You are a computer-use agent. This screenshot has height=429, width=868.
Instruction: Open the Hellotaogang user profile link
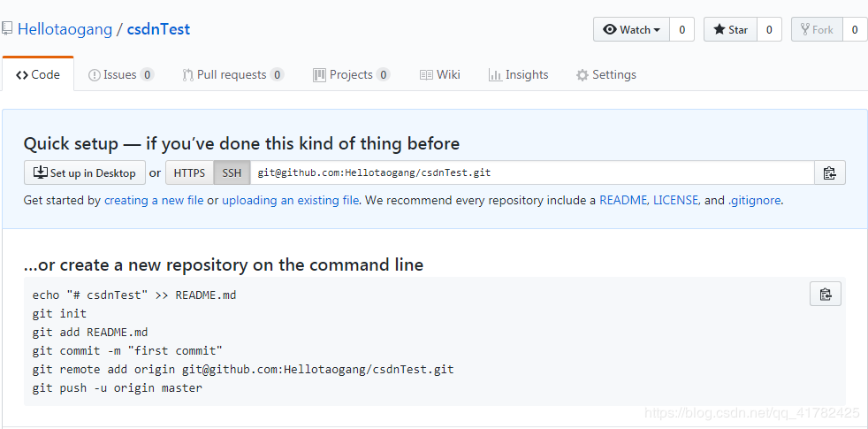tap(65, 29)
